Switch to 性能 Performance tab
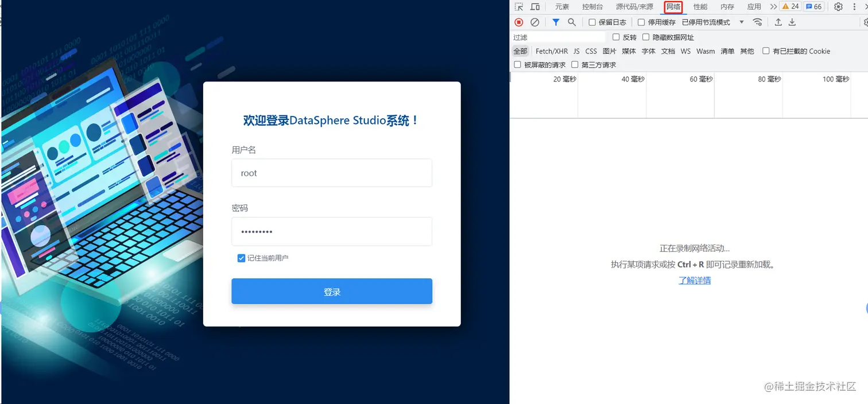This screenshot has width=868, height=404. point(700,7)
